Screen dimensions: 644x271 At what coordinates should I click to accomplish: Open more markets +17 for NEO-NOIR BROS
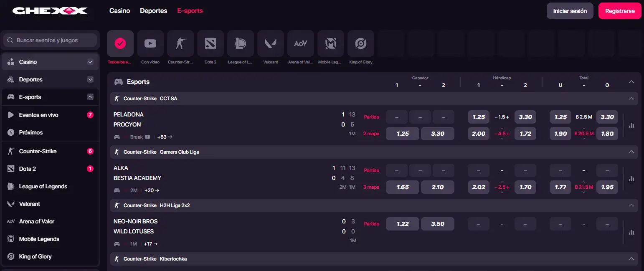[150, 244]
